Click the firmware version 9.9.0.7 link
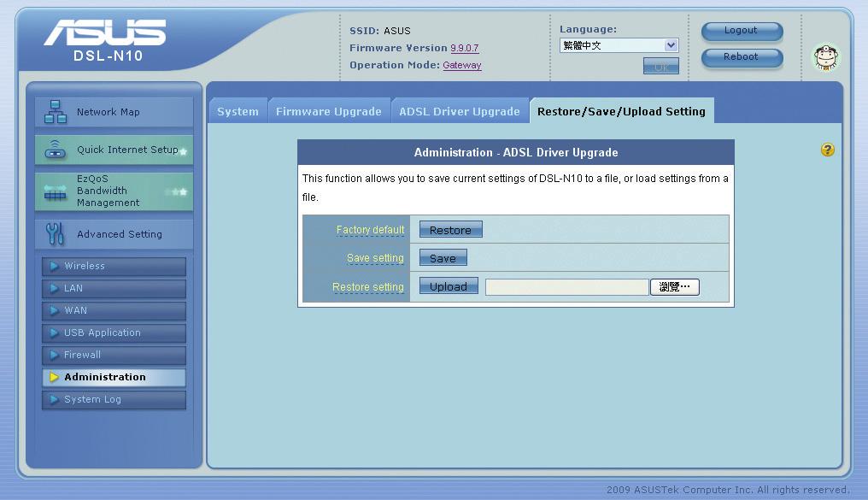 click(x=465, y=48)
